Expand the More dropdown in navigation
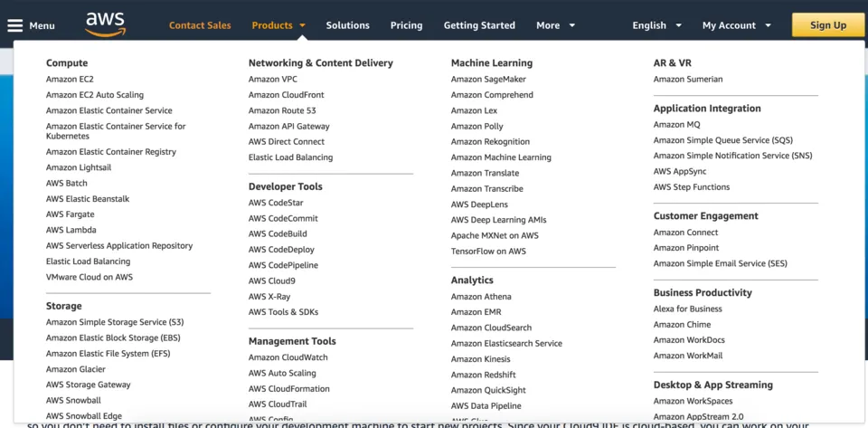This screenshot has height=428, width=868. tap(556, 25)
